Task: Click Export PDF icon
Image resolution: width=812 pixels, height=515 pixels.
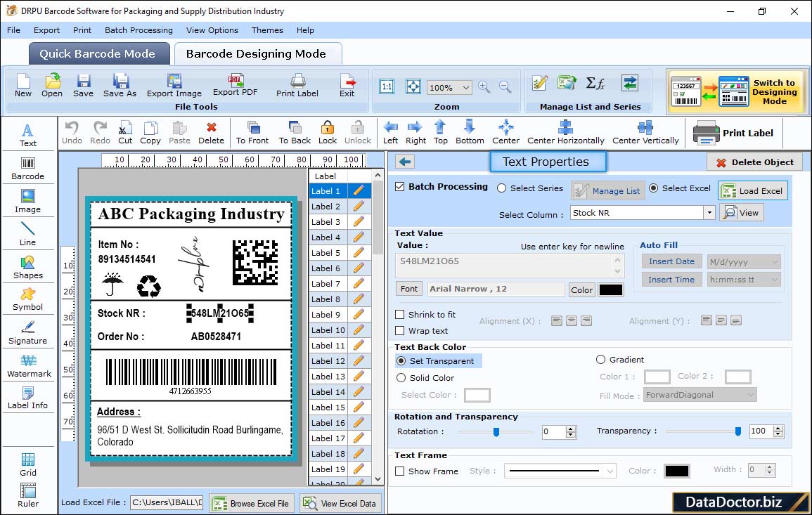Action: click(235, 86)
